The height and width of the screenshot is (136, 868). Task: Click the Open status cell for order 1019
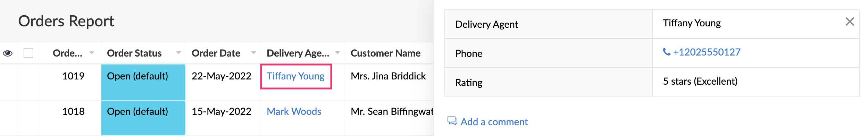tap(143, 82)
